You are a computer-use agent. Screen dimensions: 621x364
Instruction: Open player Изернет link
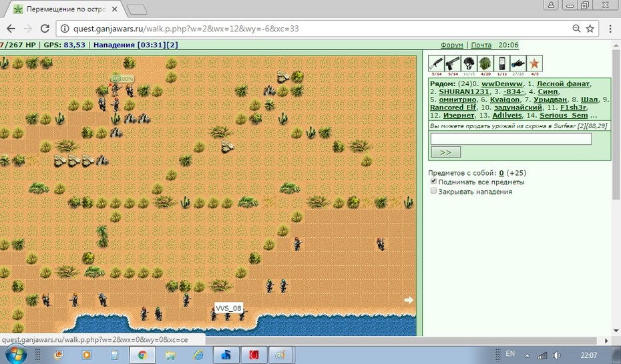(459, 116)
